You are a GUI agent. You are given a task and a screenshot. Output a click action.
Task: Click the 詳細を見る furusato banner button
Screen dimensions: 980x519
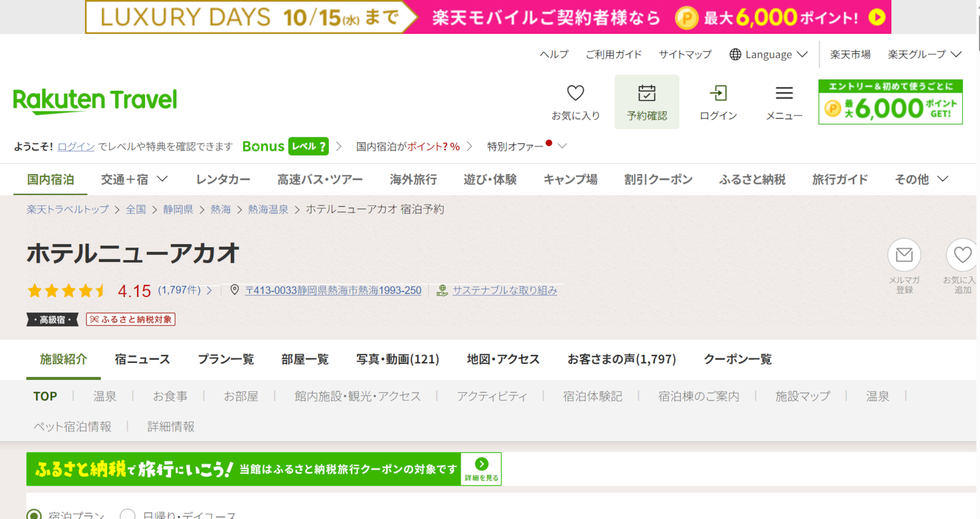[x=480, y=468]
